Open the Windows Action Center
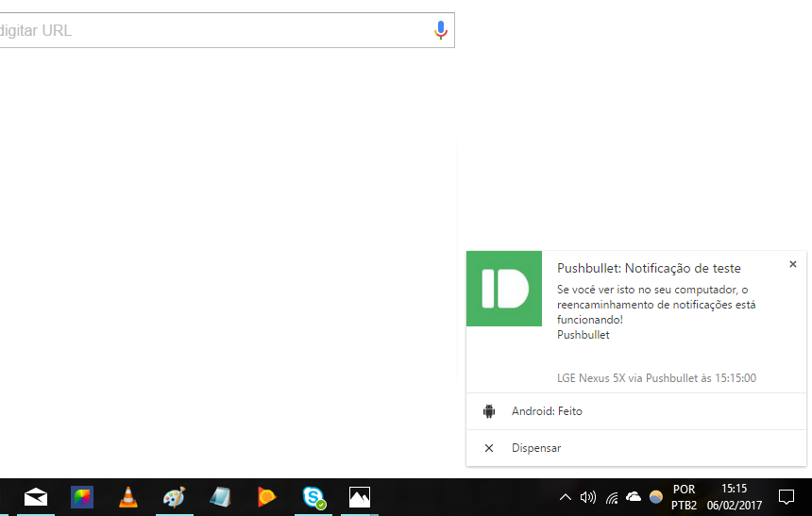The height and width of the screenshot is (516, 812). [x=787, y=497]
